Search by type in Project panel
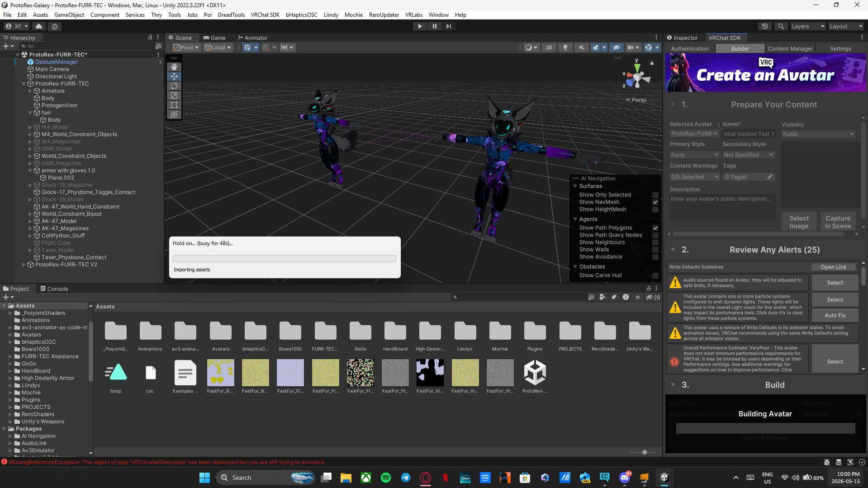Image resolution: width=868 pixels, height=488 pixels. coord(602,297)
